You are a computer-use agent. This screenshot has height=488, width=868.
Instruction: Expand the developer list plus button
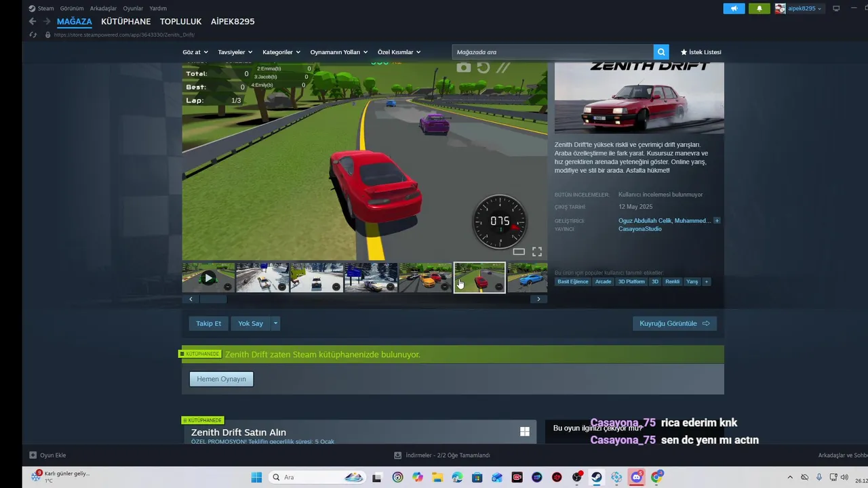pos(717,221)
